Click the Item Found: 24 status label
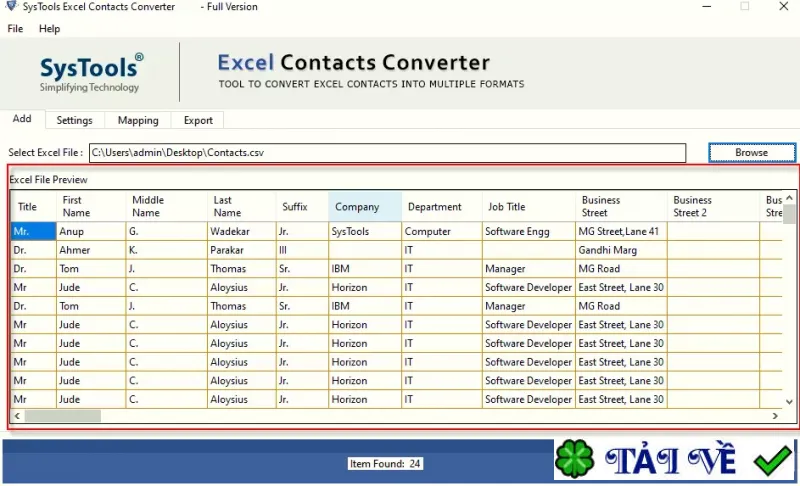 [x=385, y=464]
